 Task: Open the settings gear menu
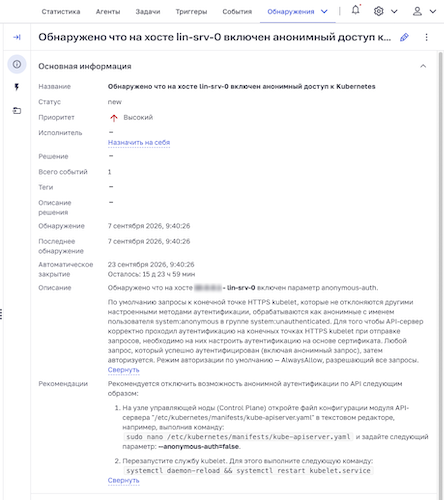(378, 11)
